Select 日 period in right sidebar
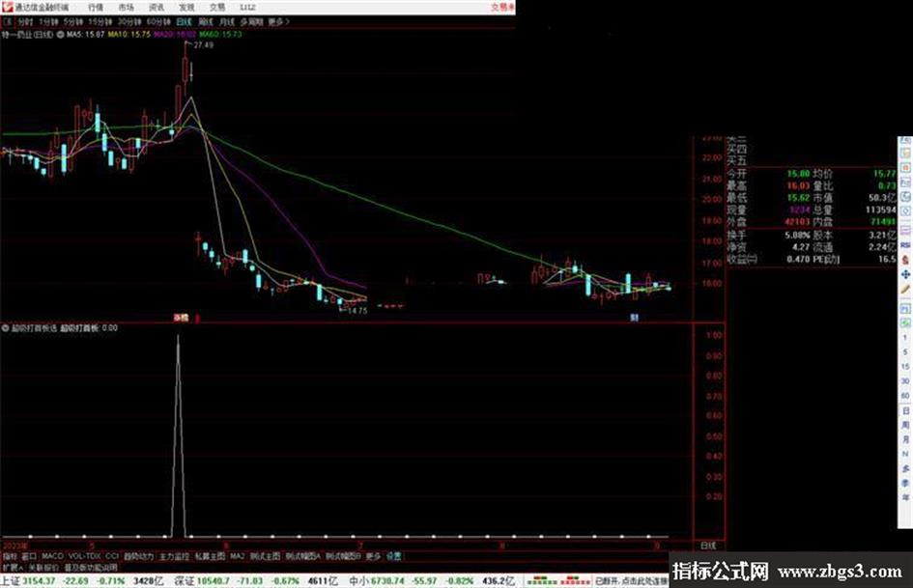 (x=905, y=411)
